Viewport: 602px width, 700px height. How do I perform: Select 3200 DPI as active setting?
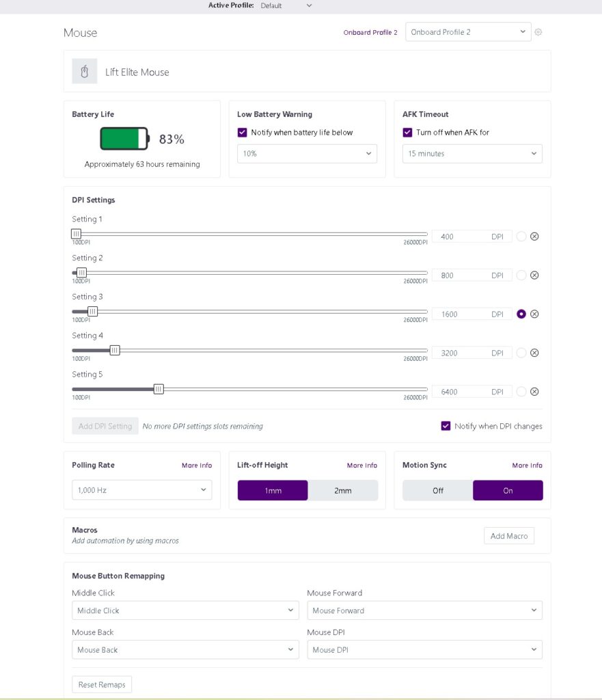coord(521,353)
